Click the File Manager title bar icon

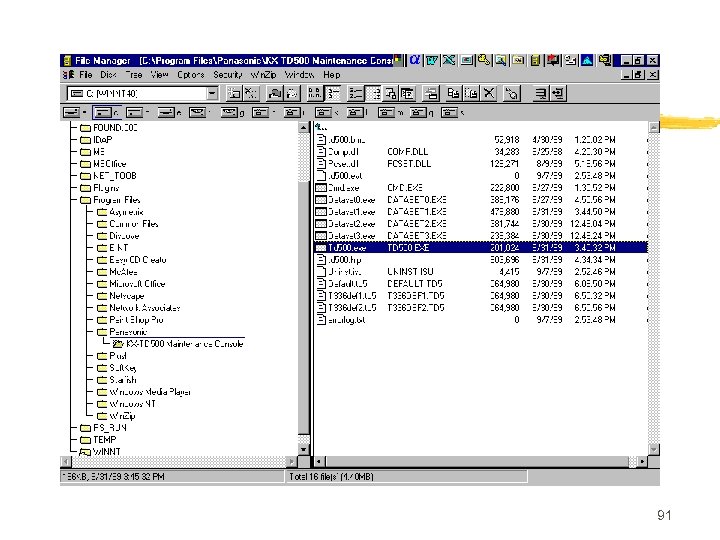[x=67, y=61]
